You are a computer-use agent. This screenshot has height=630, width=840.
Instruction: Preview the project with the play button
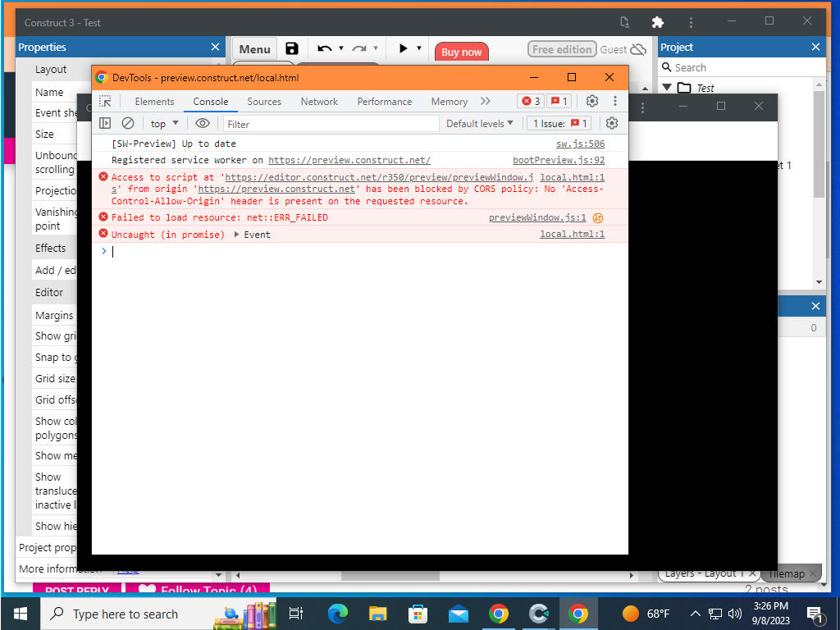pyautogui.click(x=404, y=48)
